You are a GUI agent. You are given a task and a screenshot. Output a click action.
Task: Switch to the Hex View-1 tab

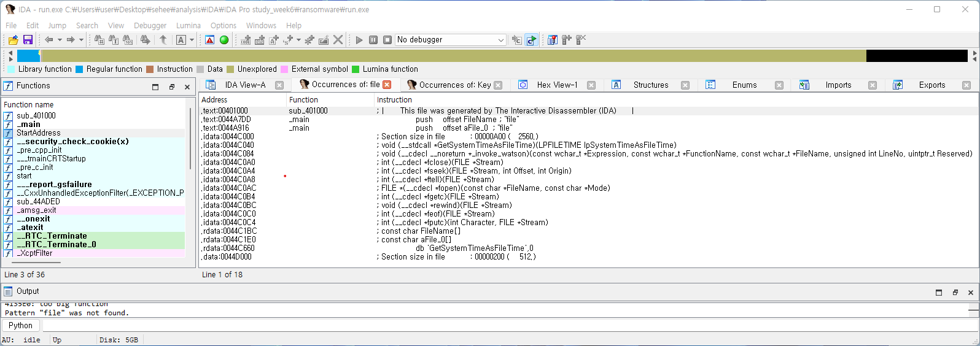click(x=558, y=85)
